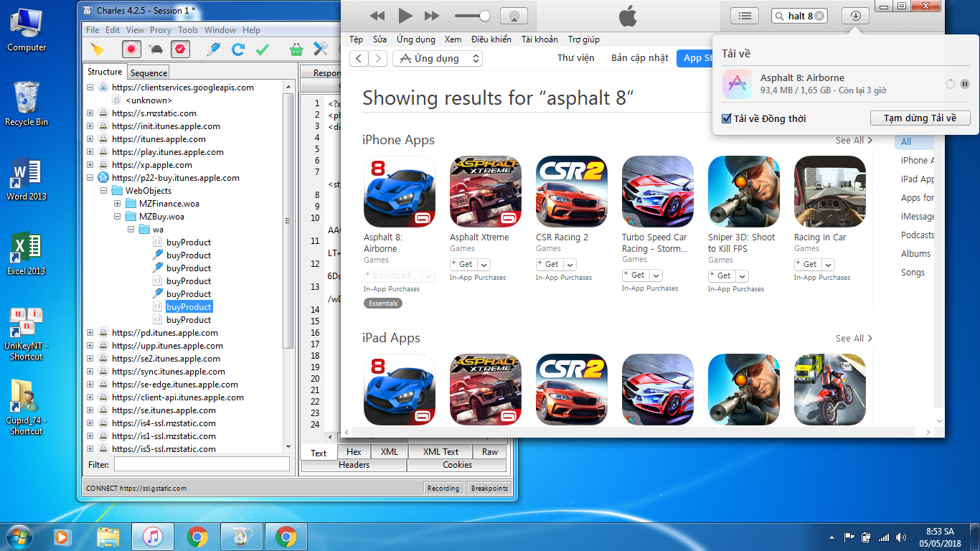Screen dimensions: 980x551
Task: Click See All for iPhone Apps
Action: point(854,141)
